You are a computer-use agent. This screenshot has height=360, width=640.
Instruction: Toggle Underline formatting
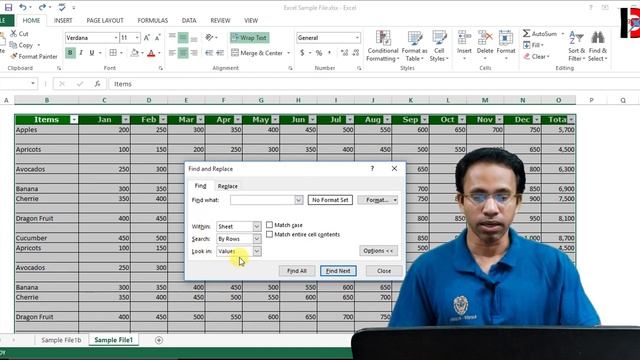pyautogui.click(x=91, y=53)
